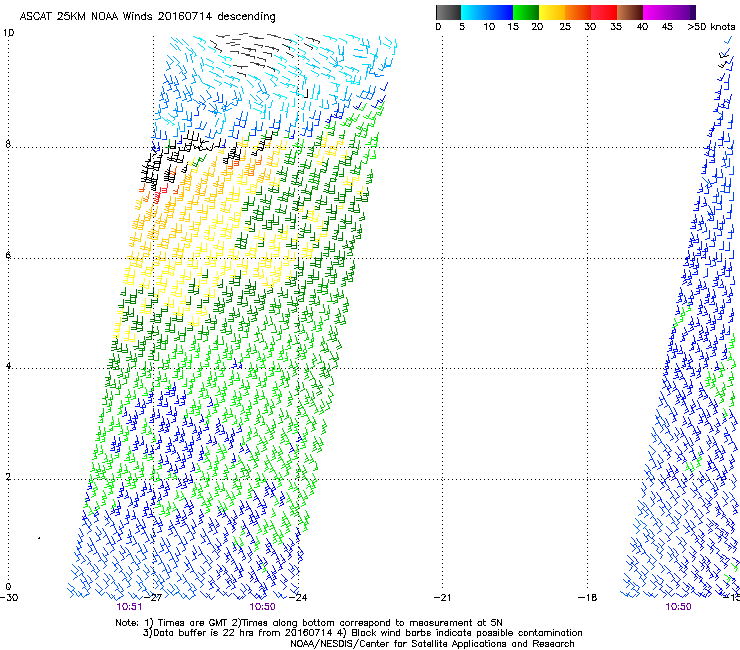This screenshot has height=650, width=740.
Task: Select the cyan 5–10 knots color bar segment
Action: coord(474,12)
